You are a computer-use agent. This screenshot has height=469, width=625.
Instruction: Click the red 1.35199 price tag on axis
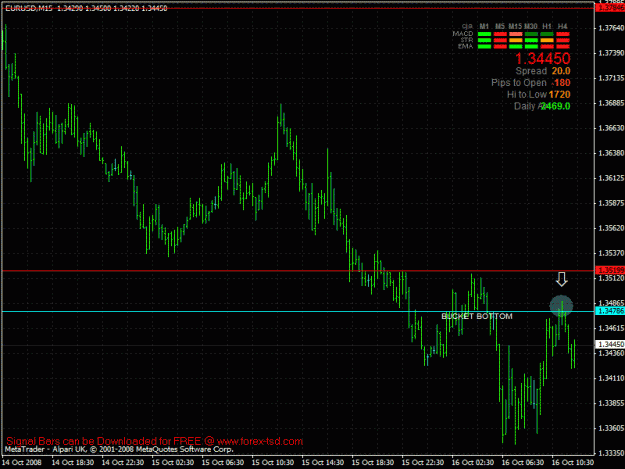click(610, 270)
